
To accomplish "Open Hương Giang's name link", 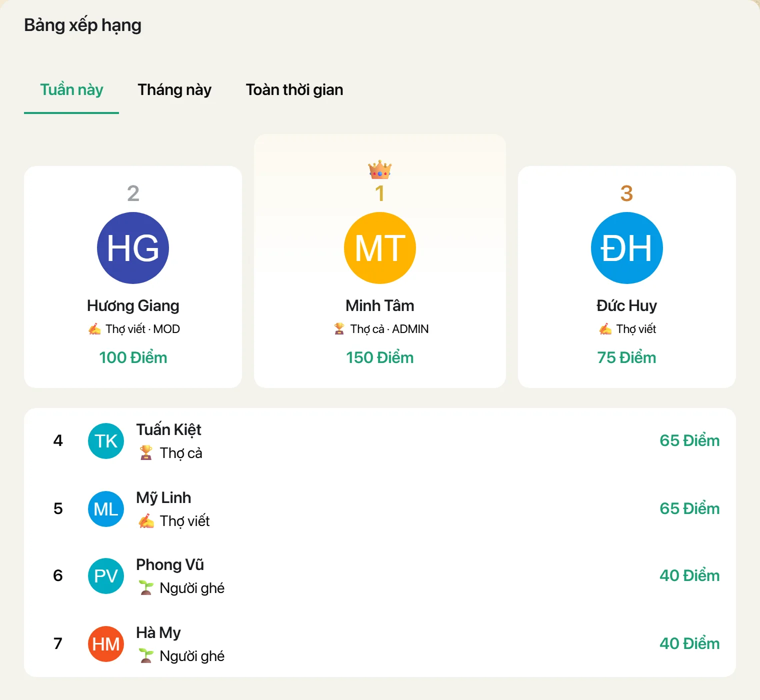I will (x=133, y=306).
